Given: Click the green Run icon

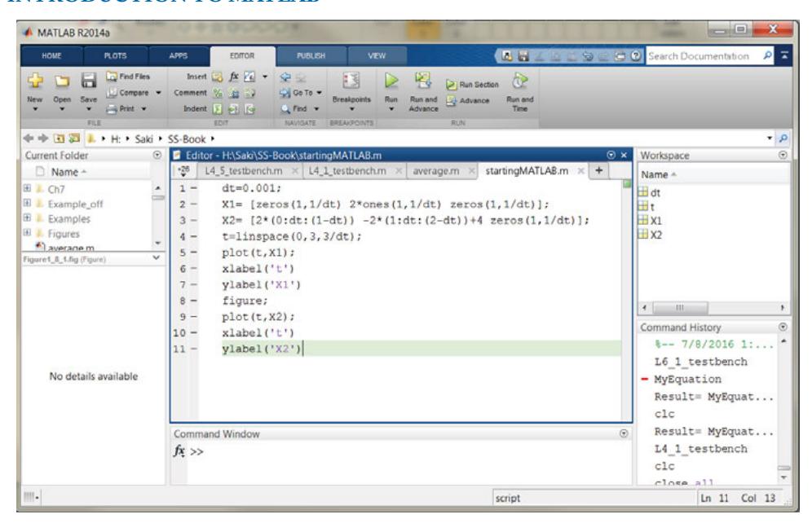Looking at the screenshot, I should (391, 80).
